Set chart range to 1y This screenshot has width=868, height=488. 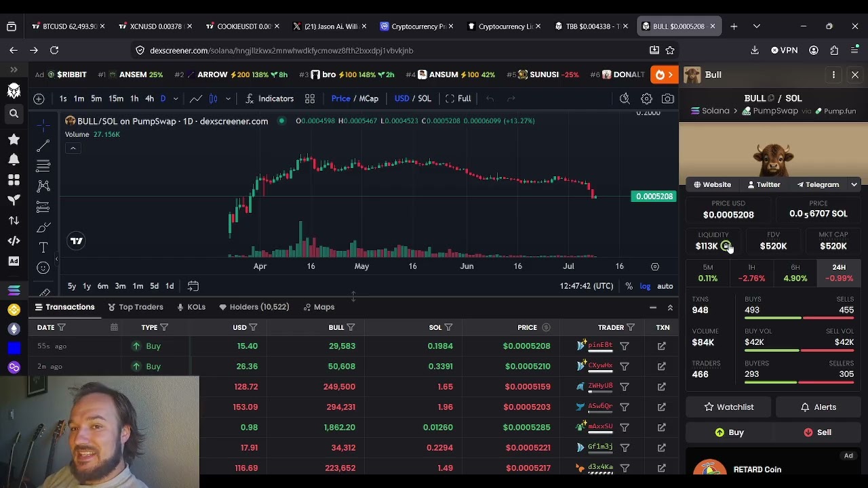pyautogui.click(x=87, y=286)
